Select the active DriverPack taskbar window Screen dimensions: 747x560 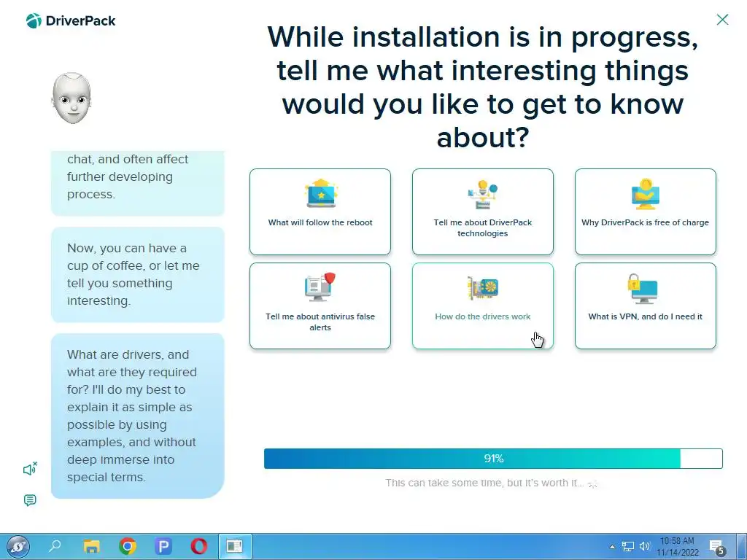click(234, 547)
